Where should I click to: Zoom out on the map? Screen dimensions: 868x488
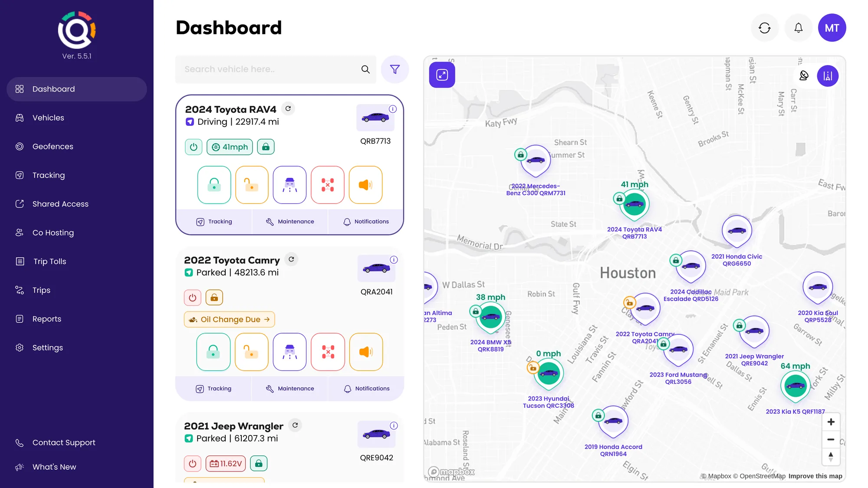tap(831, 439)
